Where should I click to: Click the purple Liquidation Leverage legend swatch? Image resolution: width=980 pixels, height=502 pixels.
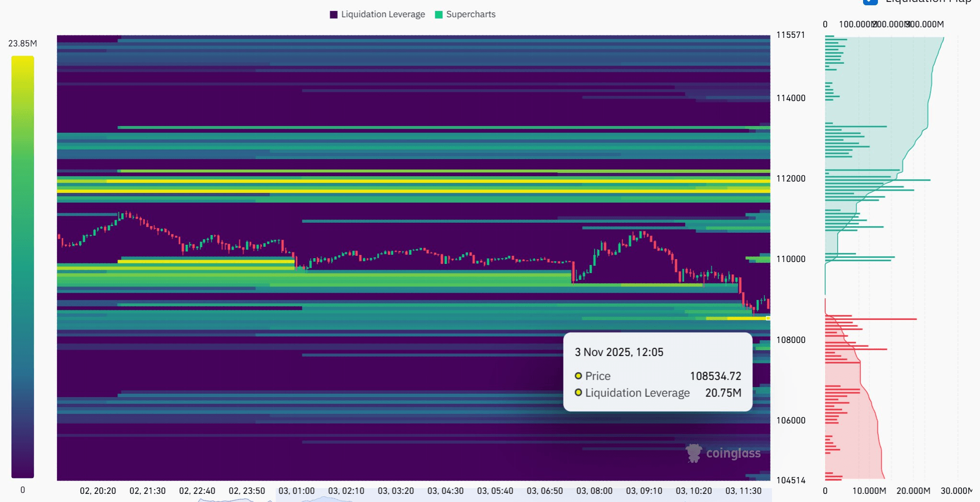point(334,15)
